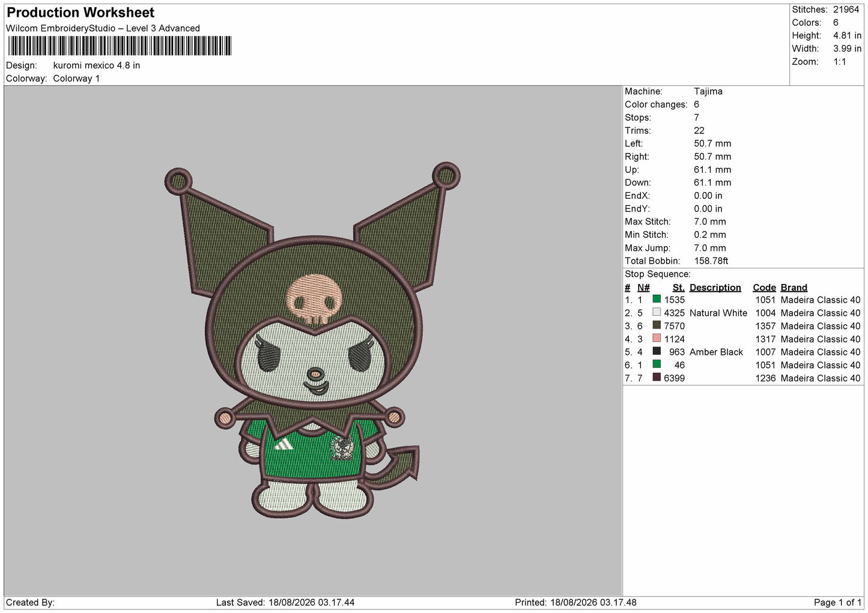Viewport: 868px width, 613px height.
Task: Click the stitch count '4325'
Action: point(675,313)
